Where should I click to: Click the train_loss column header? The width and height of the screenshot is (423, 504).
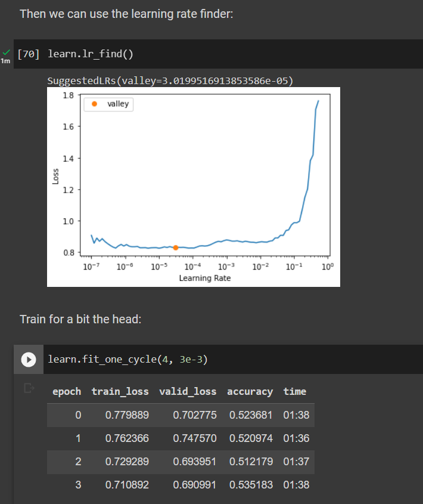[x=120, y=392]
